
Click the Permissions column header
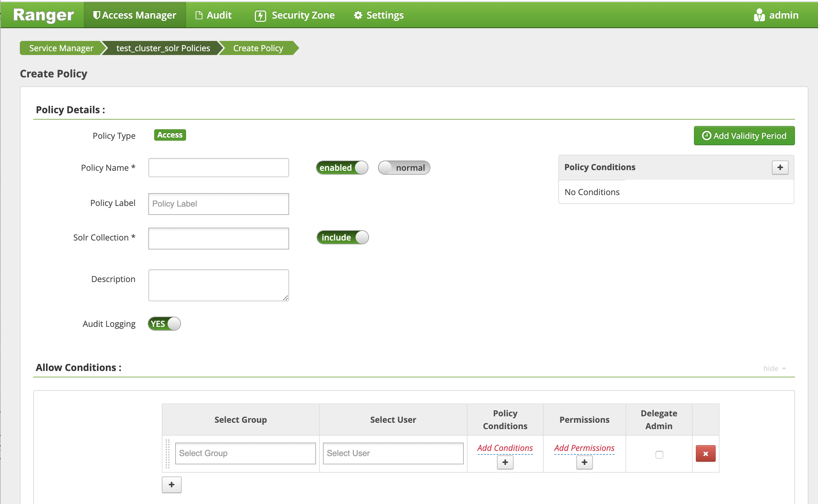tap(584, 420)
